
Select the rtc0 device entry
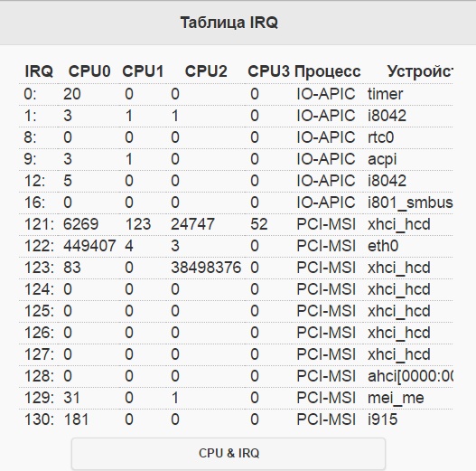380,137
